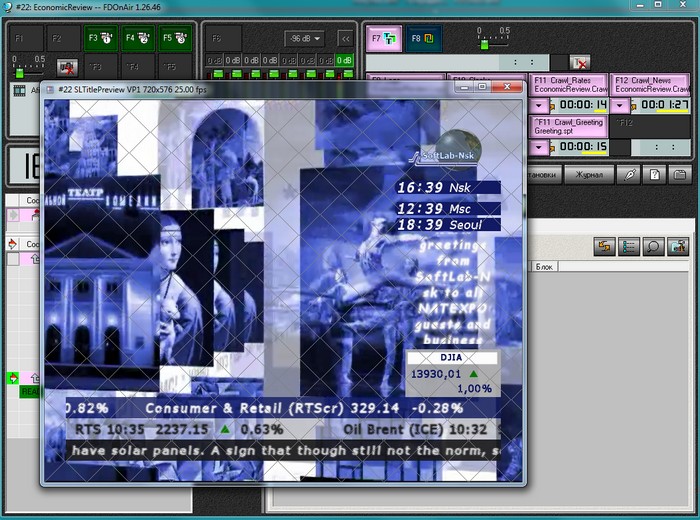Toggle the fourth 0 dB audio channel

[270, 60]
